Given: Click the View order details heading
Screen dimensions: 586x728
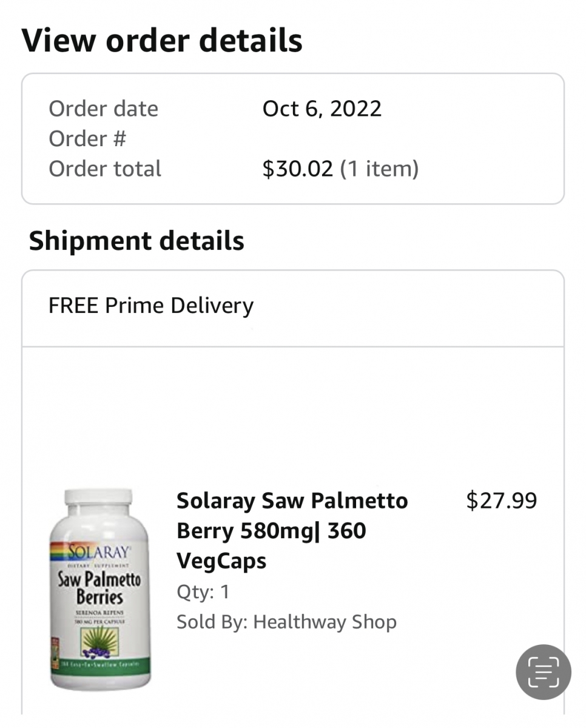Looking at the screenshot, I should pyautogui.click(x=162, y=41).
